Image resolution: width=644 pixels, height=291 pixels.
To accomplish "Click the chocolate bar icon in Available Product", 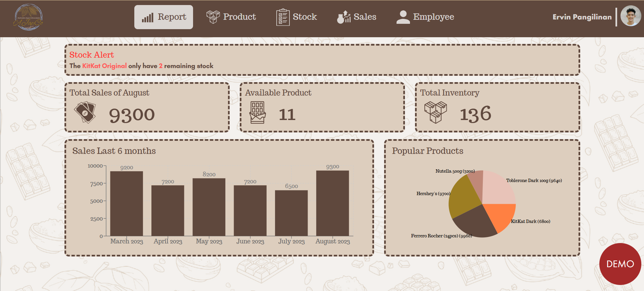I will 258,113.
